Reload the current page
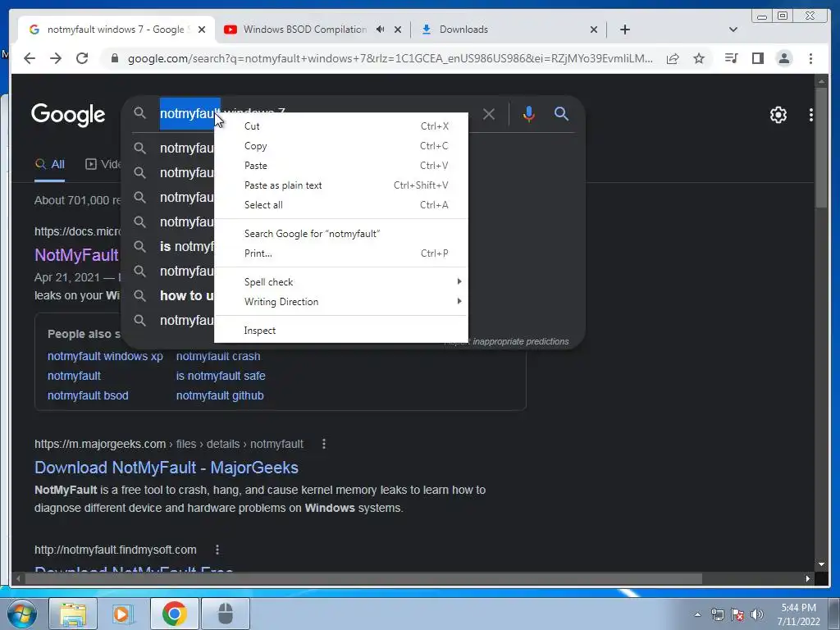Viewport: 840px width, 630px height. click(x=82, y=58)
